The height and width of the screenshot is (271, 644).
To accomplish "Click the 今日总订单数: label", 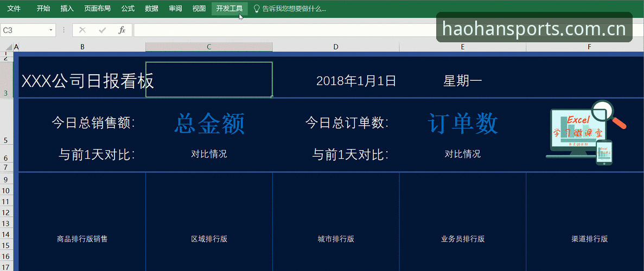I will tap(347, 123).
